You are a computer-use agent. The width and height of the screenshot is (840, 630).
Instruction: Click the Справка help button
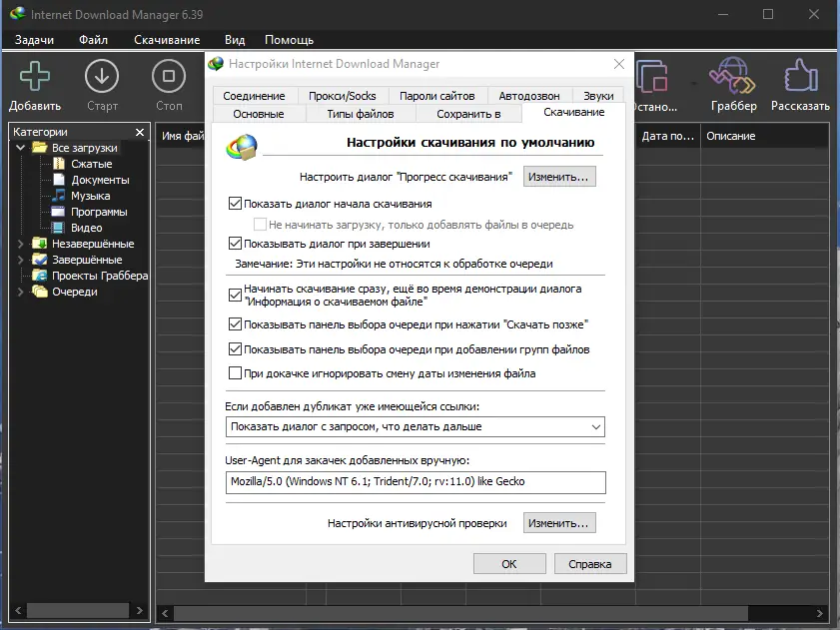tap(590, 563)
